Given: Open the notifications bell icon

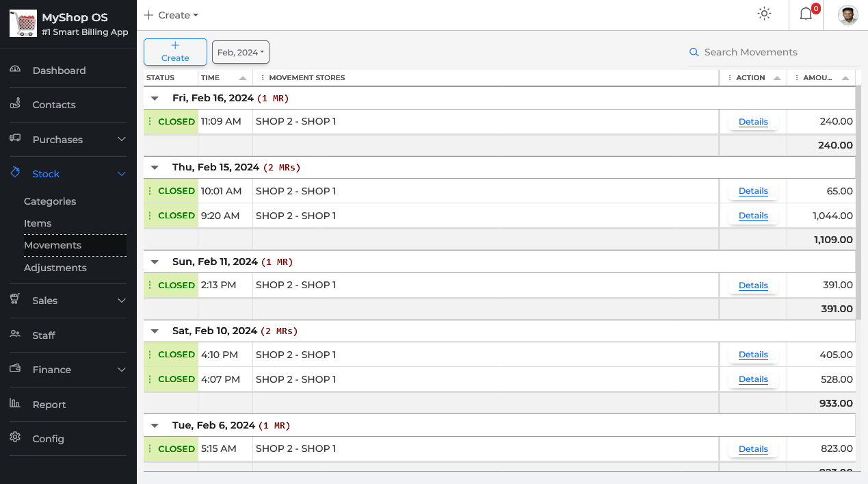Looking at the screenshot, I should click(806, 14).
